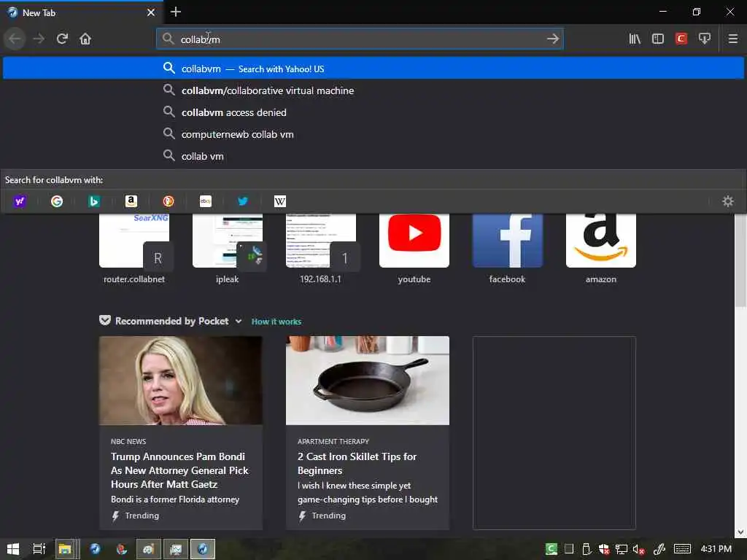
Task: Toggle the sidebar view icon
Action: pyautogui.click(x=658, y=39)
